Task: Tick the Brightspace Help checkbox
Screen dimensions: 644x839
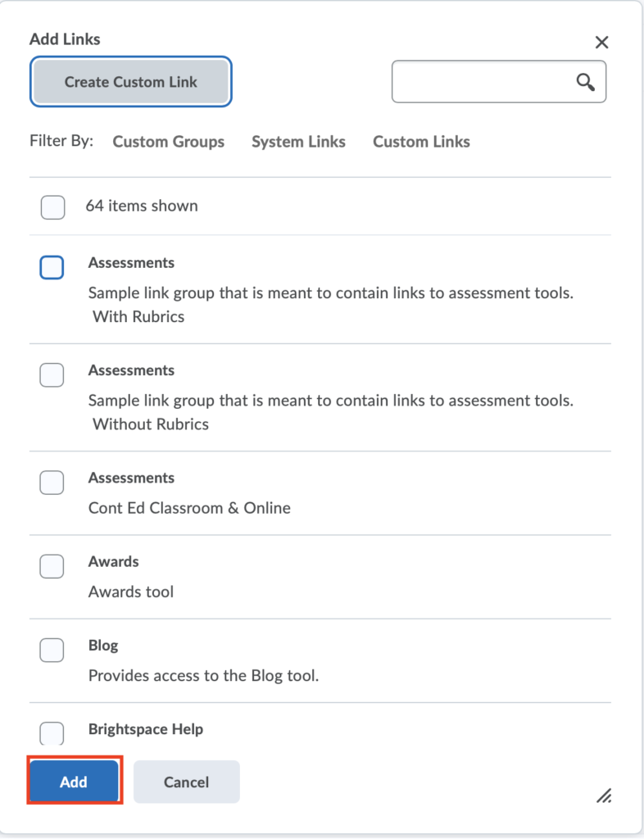Action: click(52, 733)
